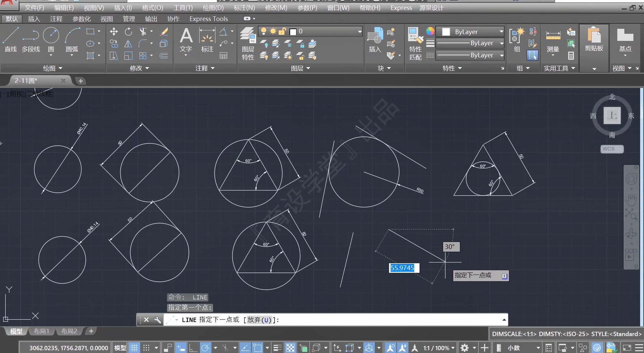This screenshot has height=353, width=644.
Task: Switch to the Express Tools ribbon tab
Action: [209, 19]
